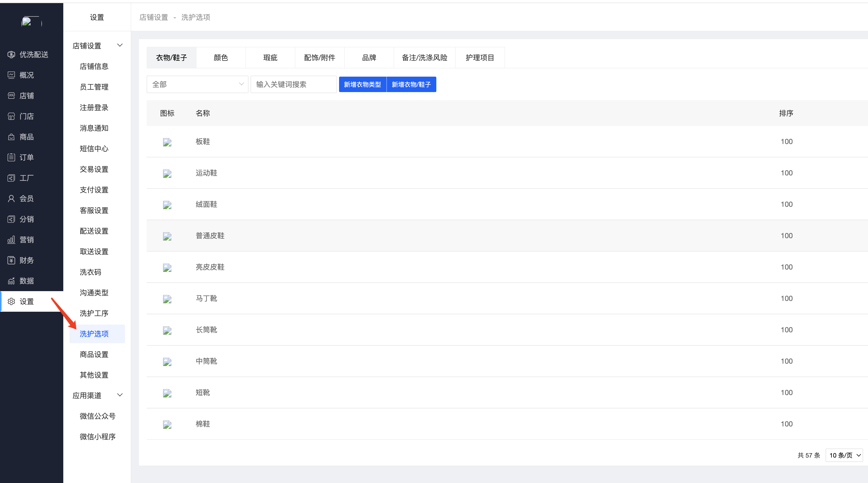Open 会员 members icon in sidebar

coord(11,198)
